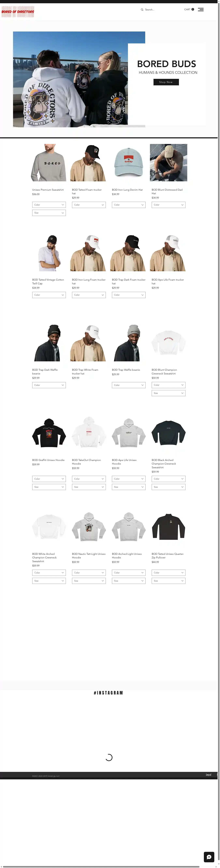Open the shopping cart counter
This screenshot has width=220, height=868.
(x=189, y=9)
